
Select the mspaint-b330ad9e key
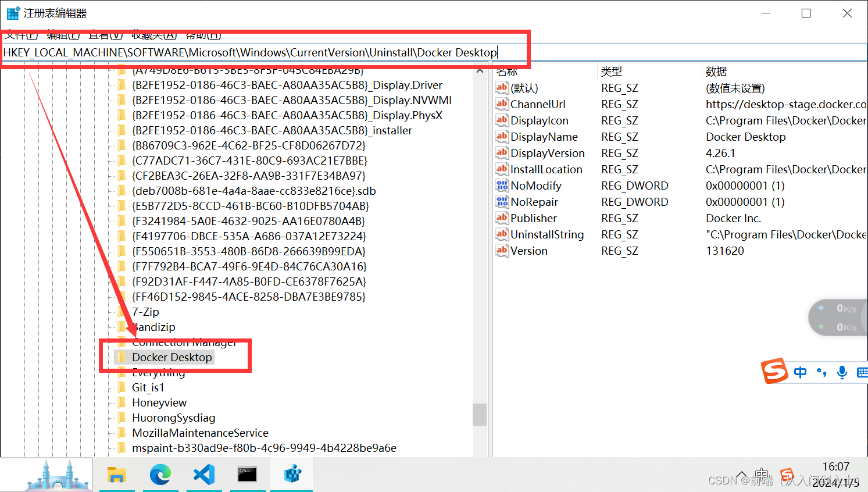click(x=264, y=448)
